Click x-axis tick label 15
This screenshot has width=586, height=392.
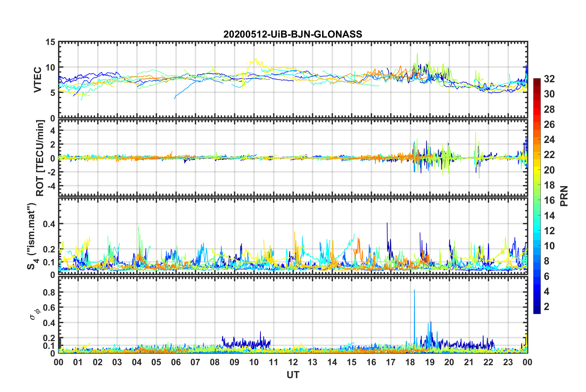click(352, 362)
